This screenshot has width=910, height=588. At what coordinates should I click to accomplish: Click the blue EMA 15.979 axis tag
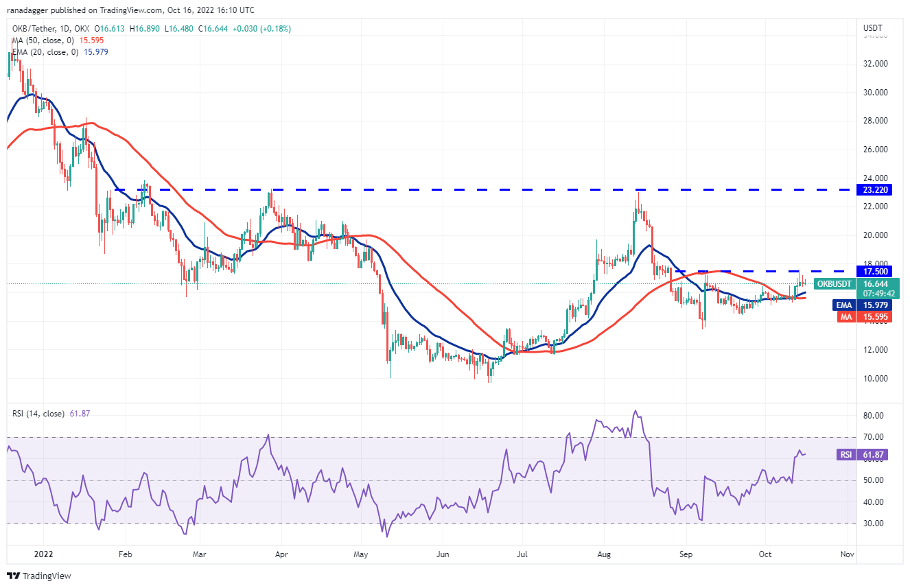[844, 305]
